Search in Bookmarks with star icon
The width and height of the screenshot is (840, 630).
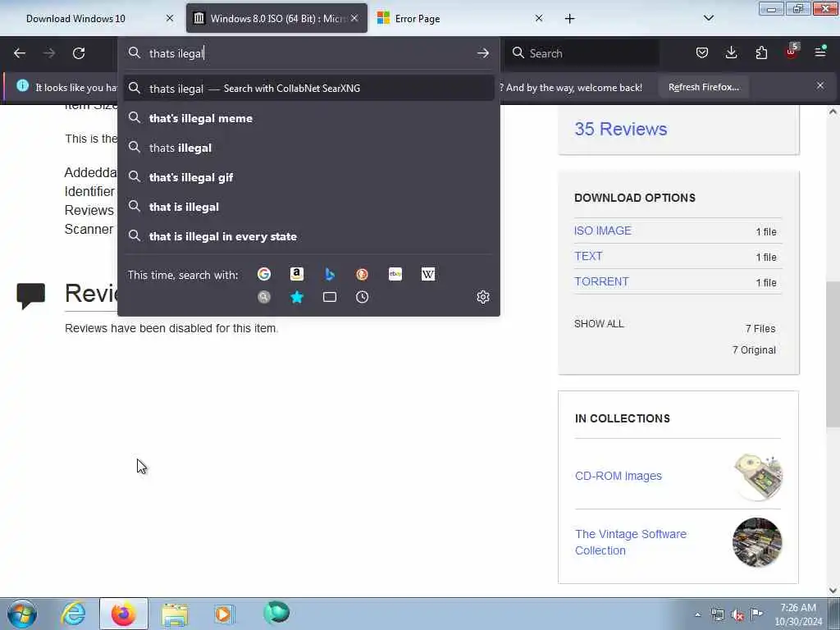click(x=297, y=297)
